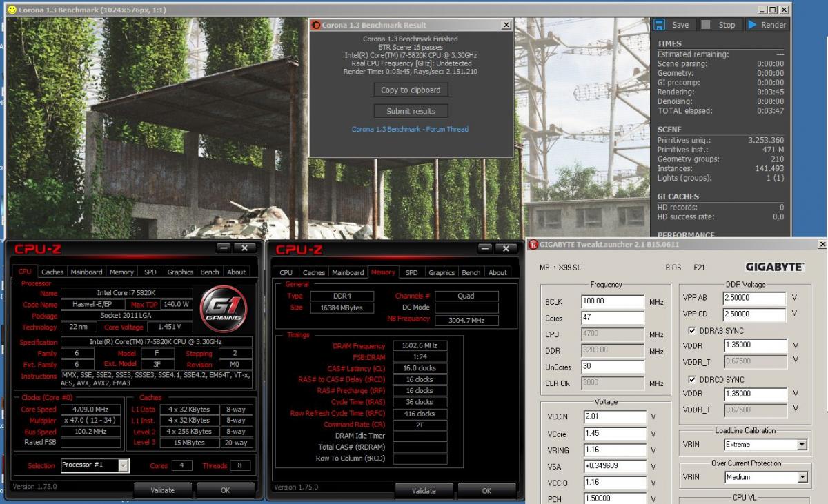Click the Cores multiplier input field
The width and height of the screenshot is (828, 504).
(x=613, y=318)
